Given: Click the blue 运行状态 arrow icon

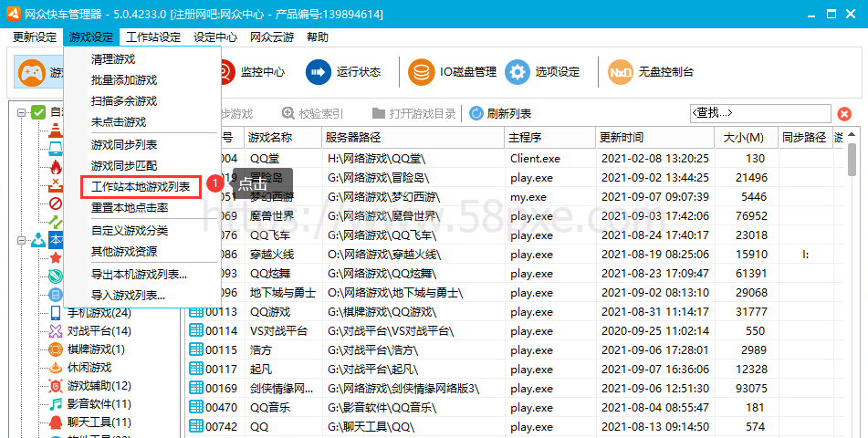Looking at the screenshot, I should [x=319, y=72].
